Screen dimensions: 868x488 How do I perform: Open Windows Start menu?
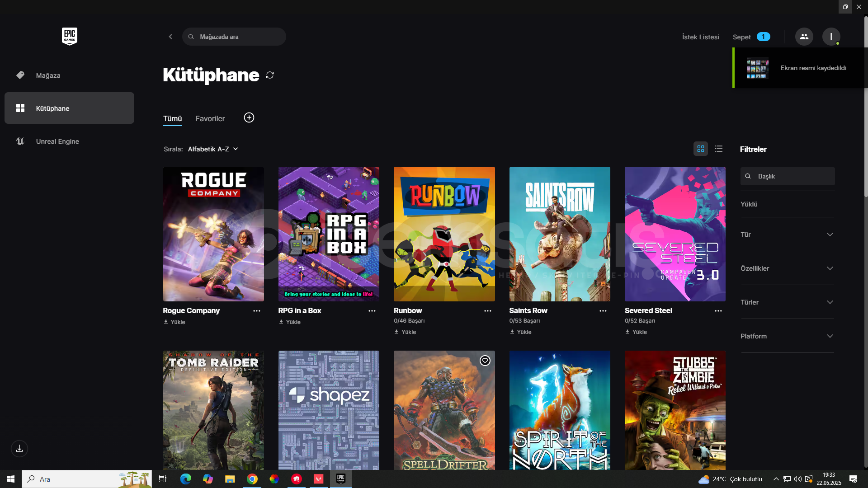[11, 479]
